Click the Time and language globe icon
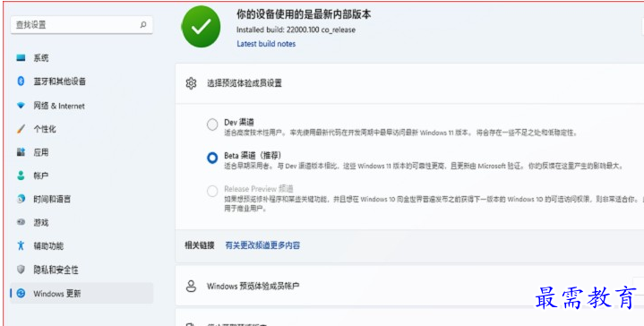Image resolution: width=644 pixels, height=326 pixels. tap(21, 199)
